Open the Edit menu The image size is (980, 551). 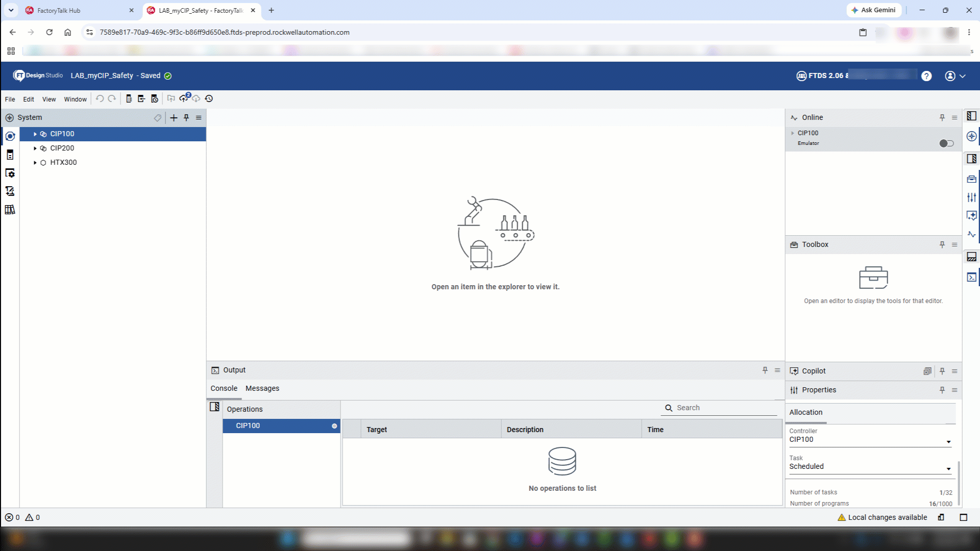(29, 99)
